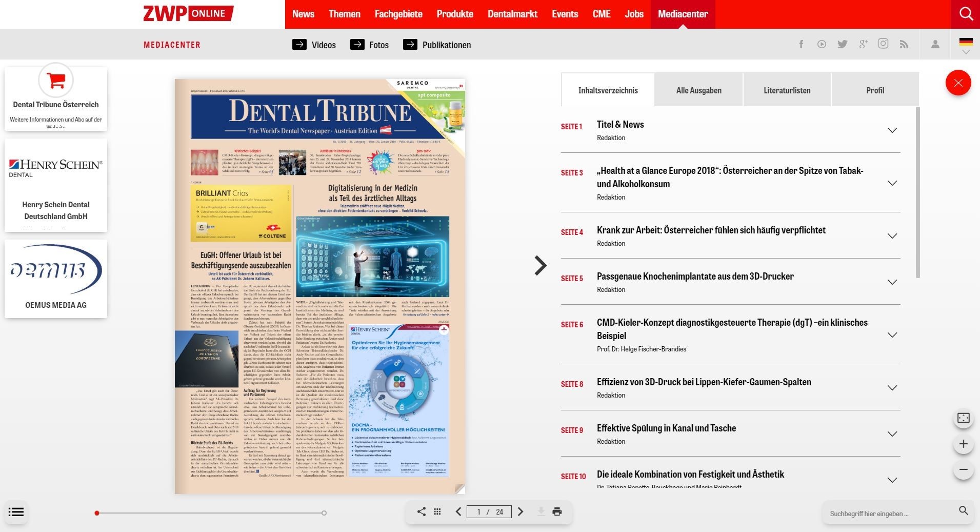This screenshot has height=532, width=980.
Task: Open the Fotos link
Action: 369,45
